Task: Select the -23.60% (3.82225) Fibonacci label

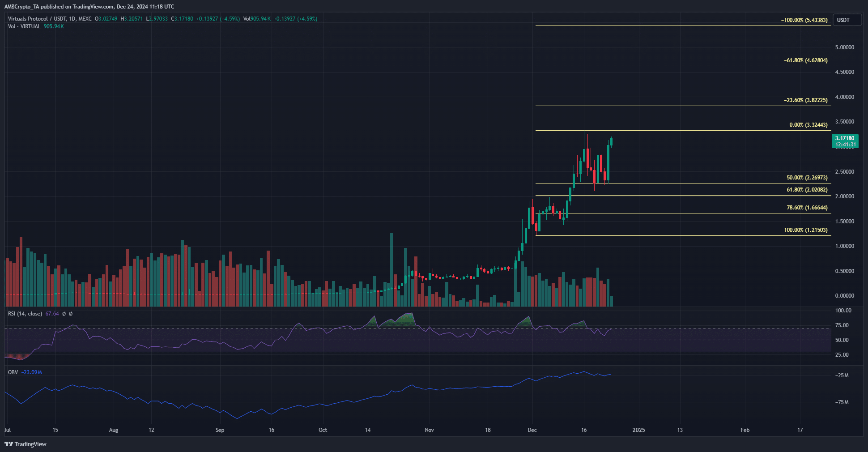Action: (806, 100)
